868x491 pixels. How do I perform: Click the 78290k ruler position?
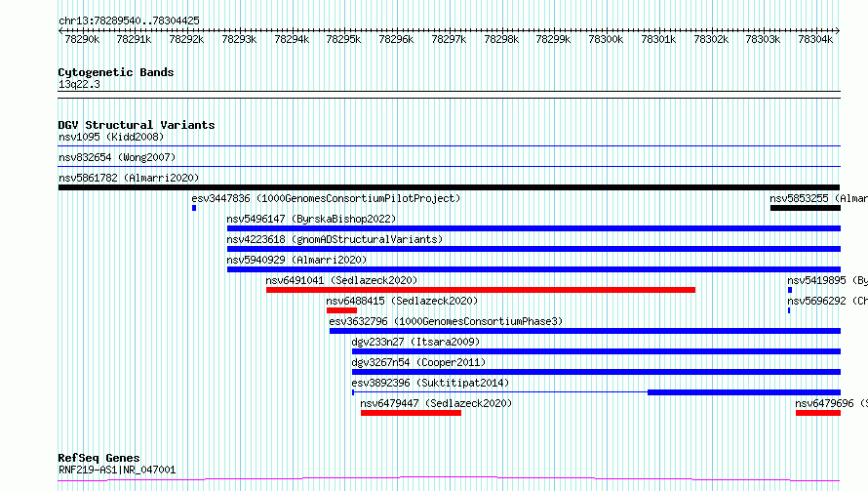click(82, 39)
